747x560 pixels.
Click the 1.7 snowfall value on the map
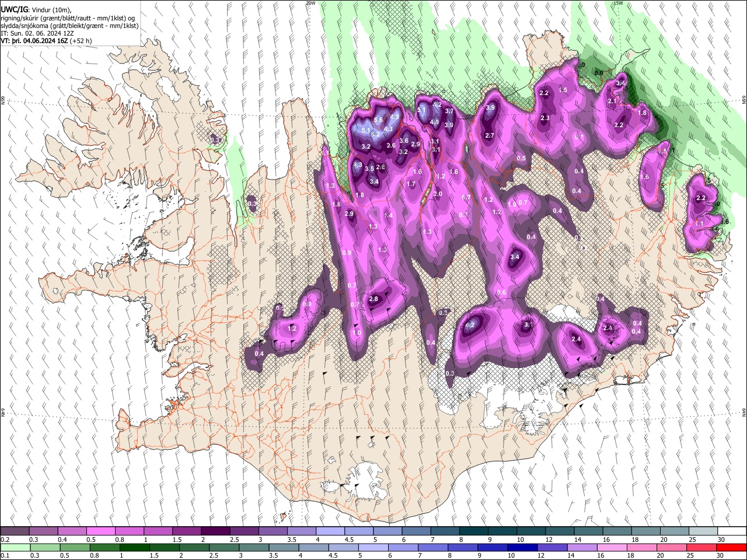pos(411,184)
